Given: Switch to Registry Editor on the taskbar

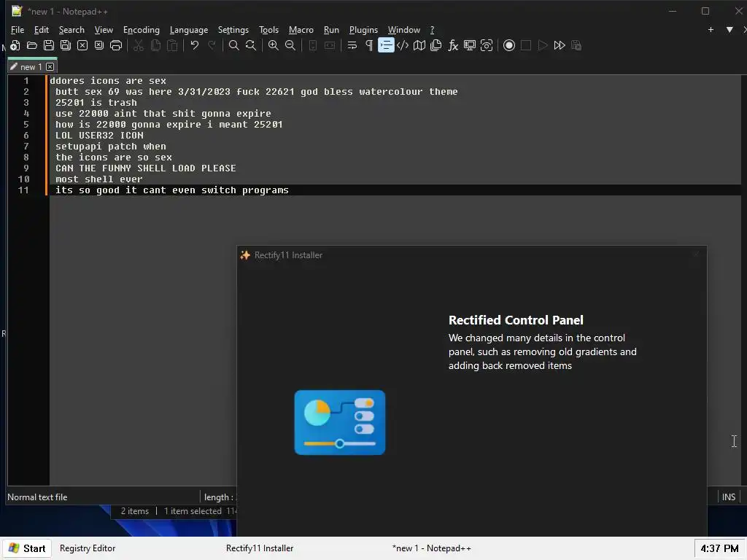Looking at the screenshot, I should [x=88, y=548].
